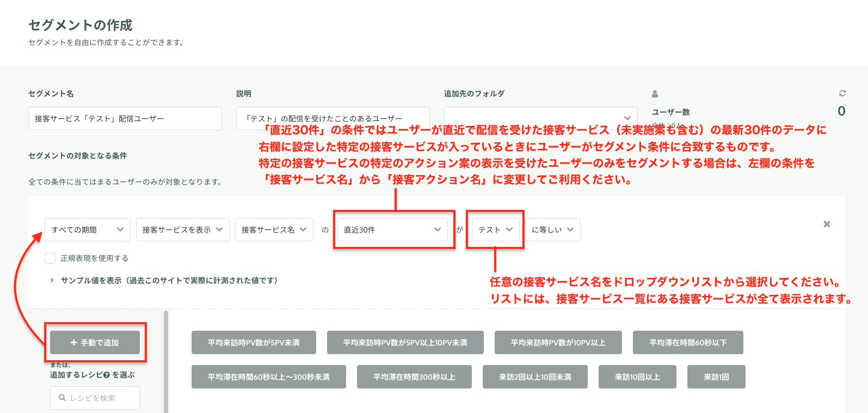Open the 接客サービス名 dropdown

274,229
